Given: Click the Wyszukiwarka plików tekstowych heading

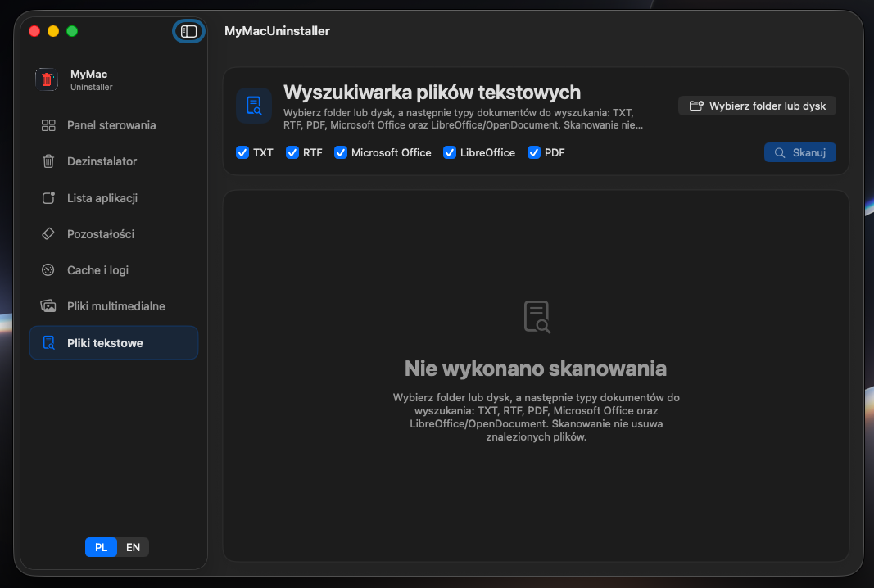Looking at the screenshot, I should [x=432, y=92].
